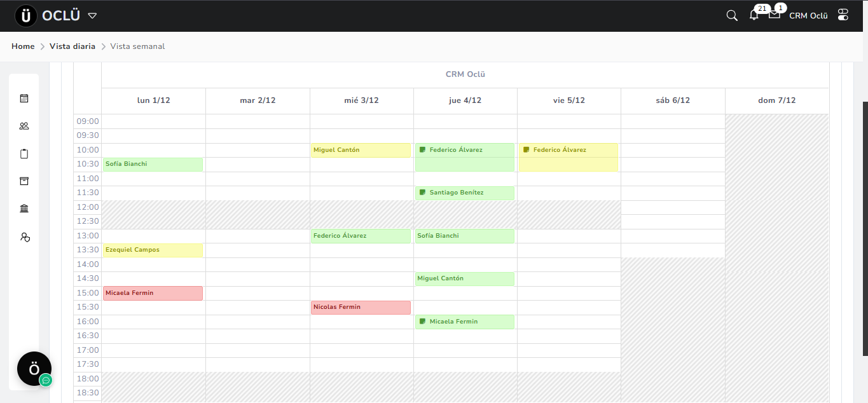Click the 17:30 time label
The width and height of the screenshot is (868, 403).
(88, 364)
